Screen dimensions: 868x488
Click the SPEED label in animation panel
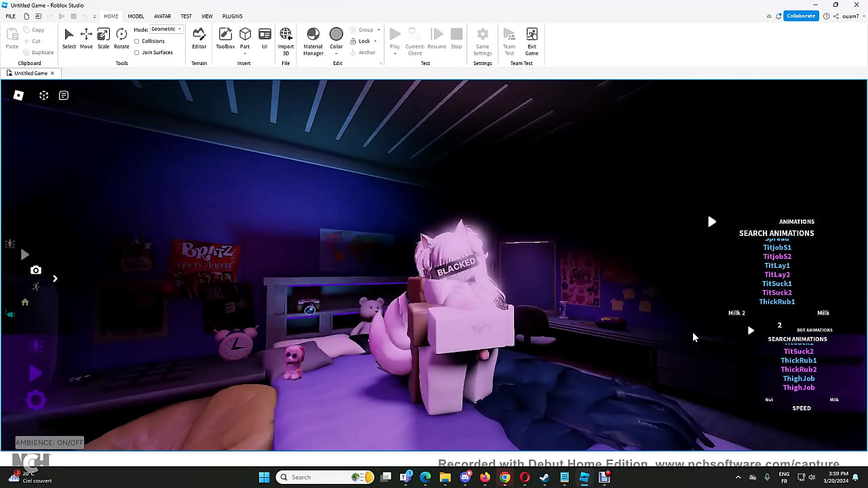coord(802,408)
